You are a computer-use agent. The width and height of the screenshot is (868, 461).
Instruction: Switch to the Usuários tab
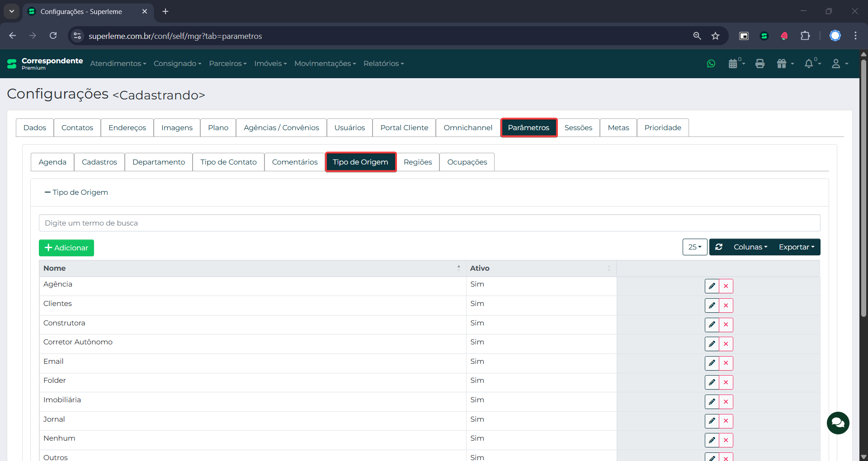tap(349, 128)
